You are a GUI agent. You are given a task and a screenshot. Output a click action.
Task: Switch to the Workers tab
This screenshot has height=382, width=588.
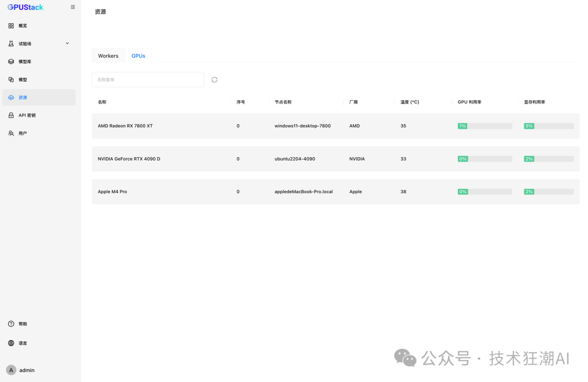[108, 56]
